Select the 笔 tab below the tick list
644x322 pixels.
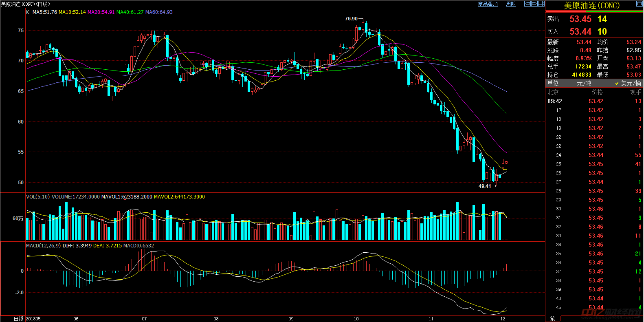pyautogui.click(x=552, y=319)
